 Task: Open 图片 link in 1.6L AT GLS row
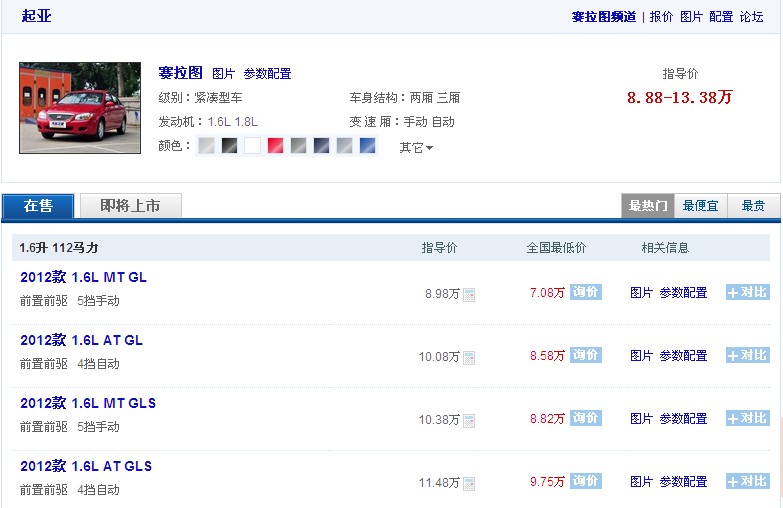[642, 482]
